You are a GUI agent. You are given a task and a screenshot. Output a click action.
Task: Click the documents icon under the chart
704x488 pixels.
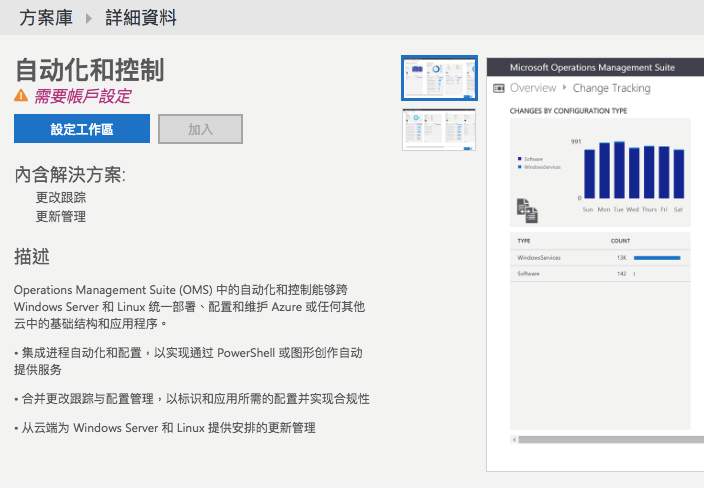pyautogui.click(x=527, y=211)
